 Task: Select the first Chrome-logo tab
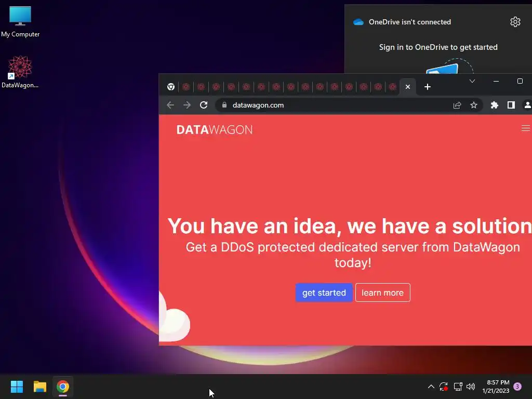171,87
